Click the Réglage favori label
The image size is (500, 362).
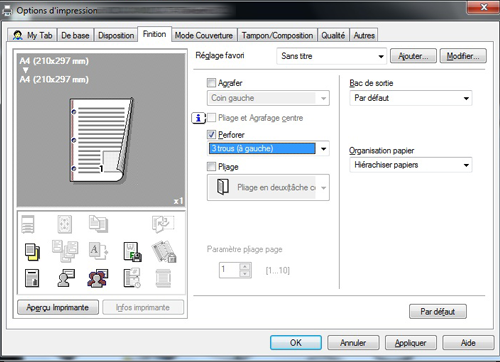[220, 55]
